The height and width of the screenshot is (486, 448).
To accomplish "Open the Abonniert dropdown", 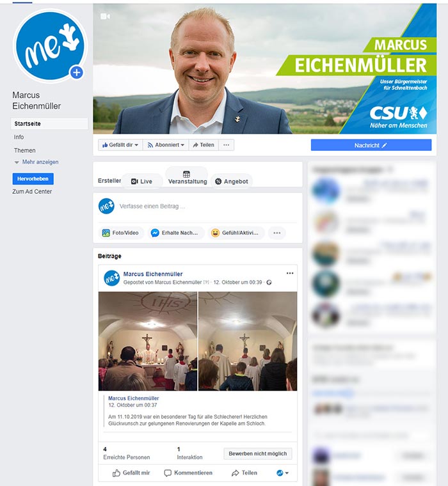I will point(166,145).
